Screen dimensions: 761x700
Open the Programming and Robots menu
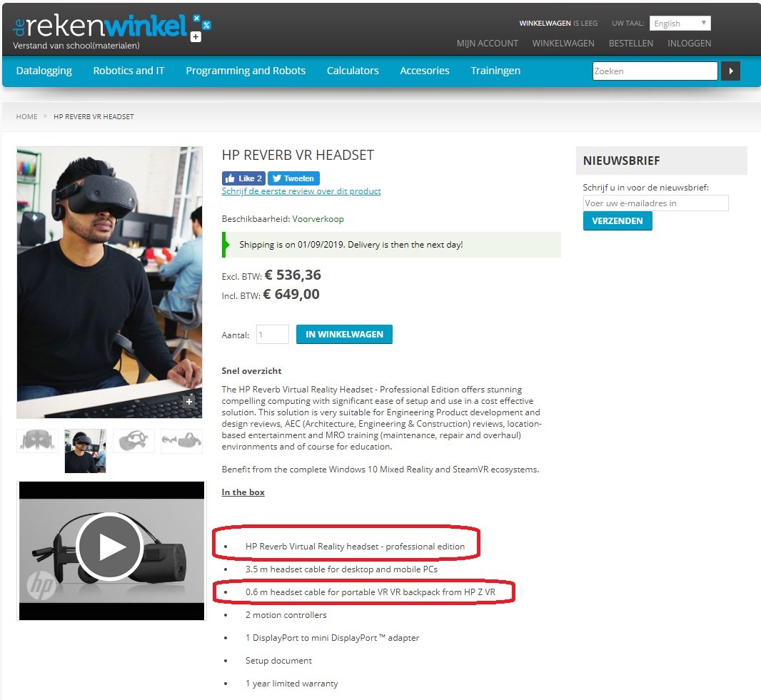coord(246,71)
